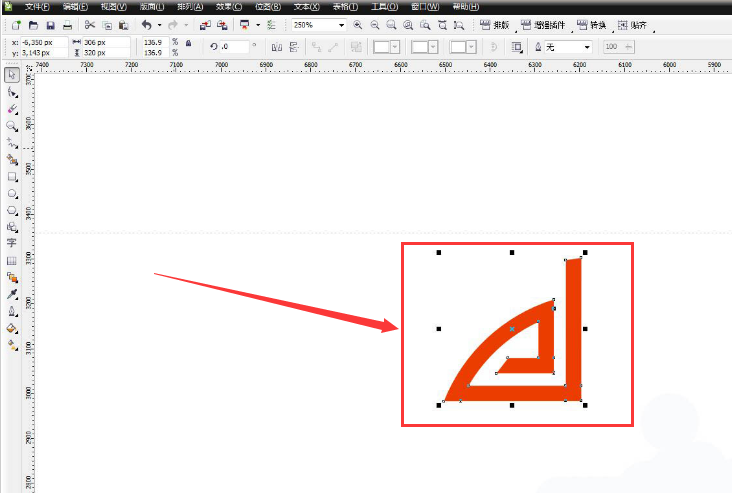Viewport: 732px width, 493px height.
Task: Save the document with floppy icon
Action: point(50,25)
